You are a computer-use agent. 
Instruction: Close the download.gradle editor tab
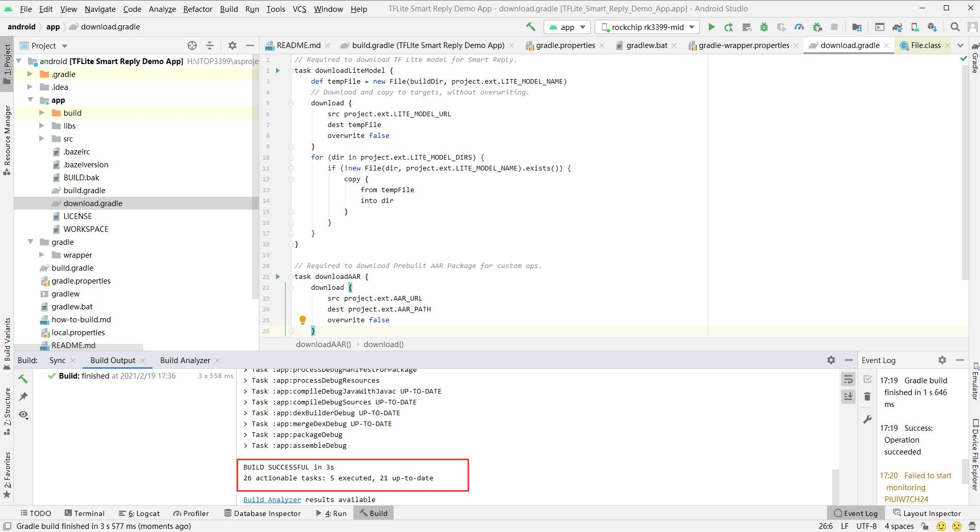886,45
